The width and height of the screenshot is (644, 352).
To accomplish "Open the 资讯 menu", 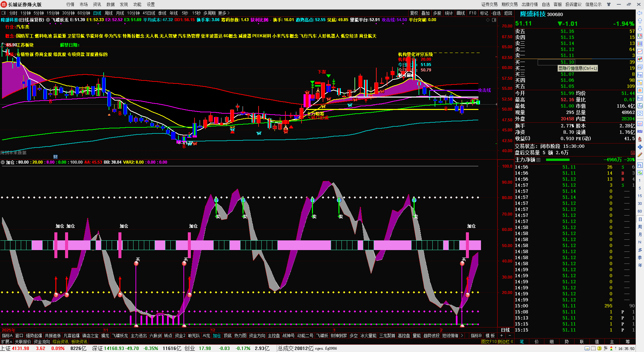I will coord(97,4).
